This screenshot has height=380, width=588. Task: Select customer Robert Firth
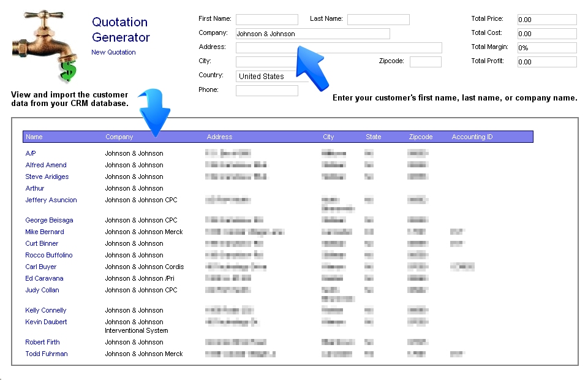[x=42, y=342]
